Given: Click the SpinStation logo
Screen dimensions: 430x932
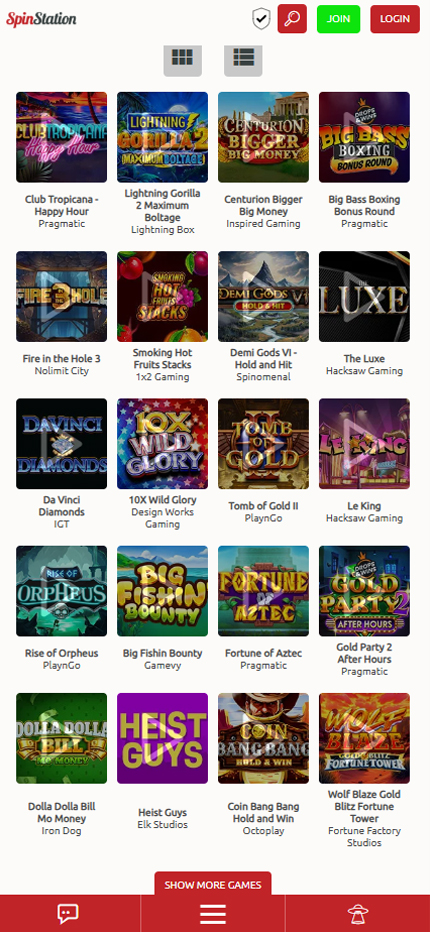Looking at the screenshot, I should coord(41,19).
